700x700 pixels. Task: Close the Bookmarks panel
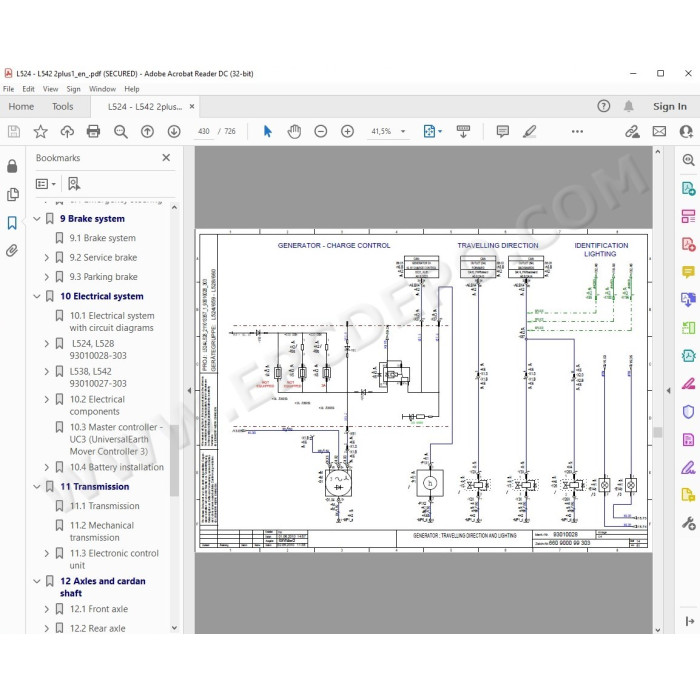pos(166,158)
